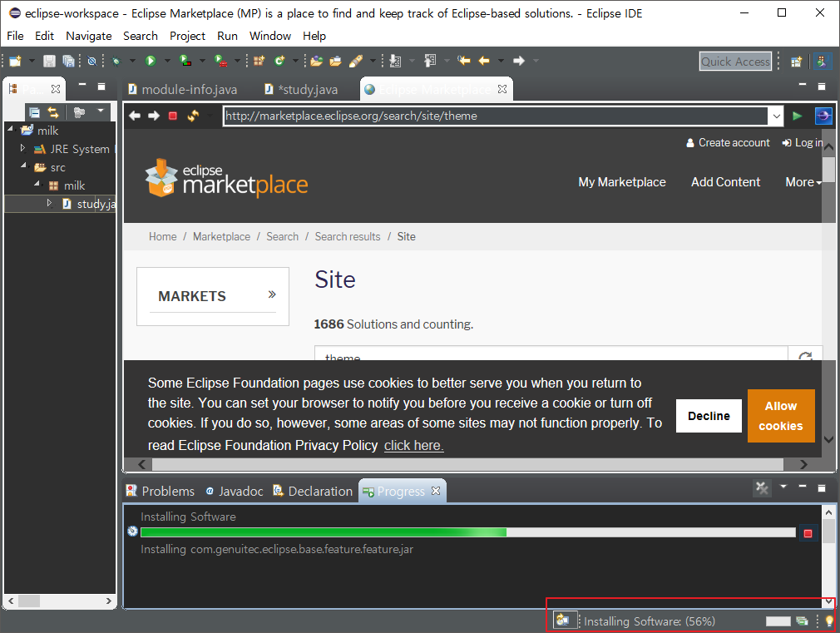Viewport: 840px width, 633px height.
Task: Collapse the milk project tree node
Action: (x=10, y=129)
